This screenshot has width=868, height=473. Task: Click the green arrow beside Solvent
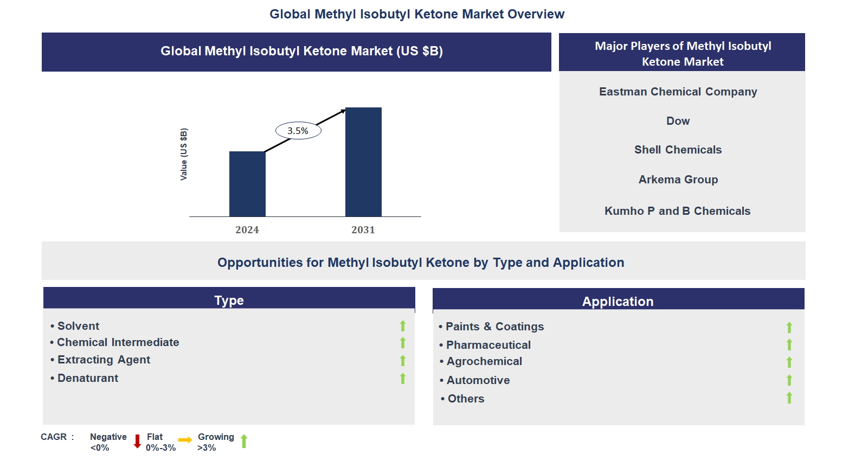pyautogui.click(x=402, y=326)
